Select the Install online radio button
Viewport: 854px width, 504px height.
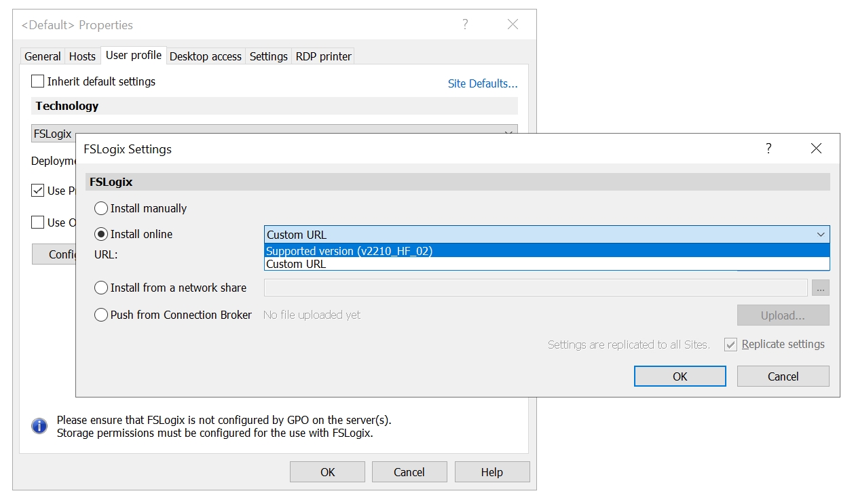click(x=101, y=234)
